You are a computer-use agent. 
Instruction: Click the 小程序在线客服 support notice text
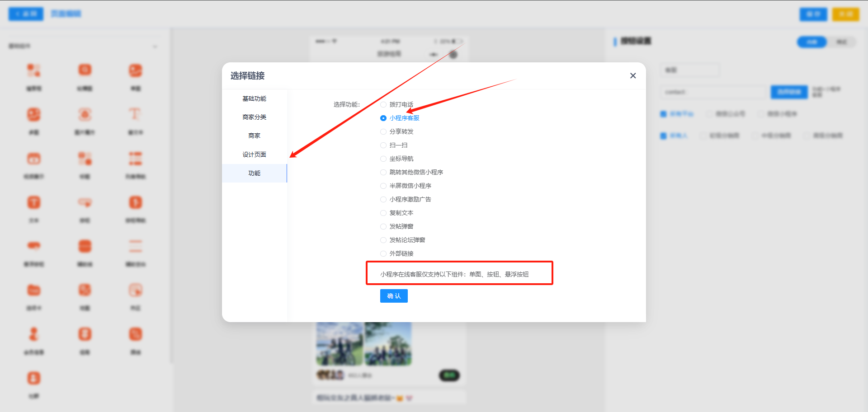coord(454,274)
